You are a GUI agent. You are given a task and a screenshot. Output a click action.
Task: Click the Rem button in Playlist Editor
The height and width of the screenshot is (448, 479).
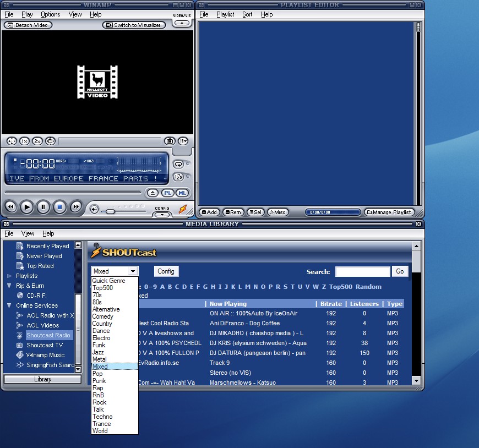click(233, 212)
